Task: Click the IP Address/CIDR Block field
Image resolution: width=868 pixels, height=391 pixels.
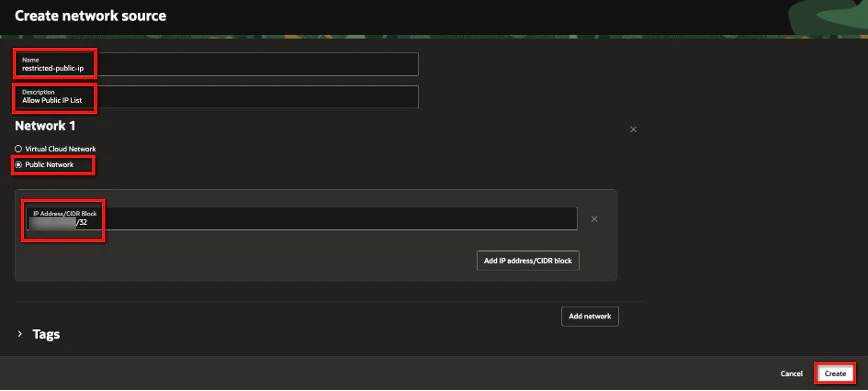Action: pos(302,219)
